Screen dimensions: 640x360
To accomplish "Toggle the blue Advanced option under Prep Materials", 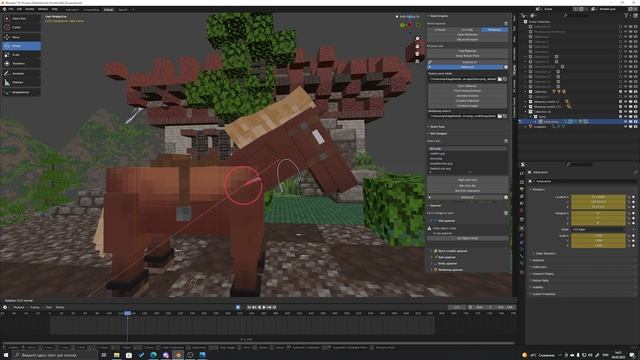I will (x=467, y=67).
